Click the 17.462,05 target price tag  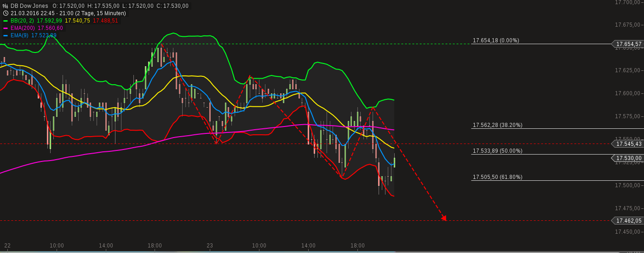628,221
